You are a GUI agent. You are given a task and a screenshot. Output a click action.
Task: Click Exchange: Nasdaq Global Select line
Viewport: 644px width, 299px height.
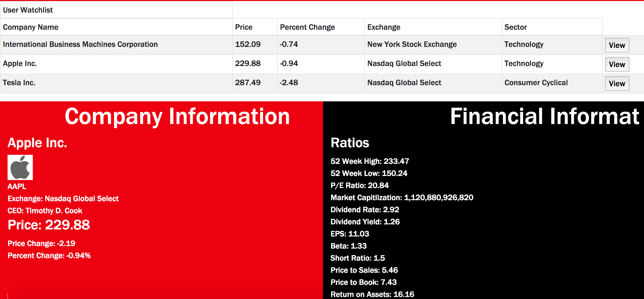(x=63, y=198)
